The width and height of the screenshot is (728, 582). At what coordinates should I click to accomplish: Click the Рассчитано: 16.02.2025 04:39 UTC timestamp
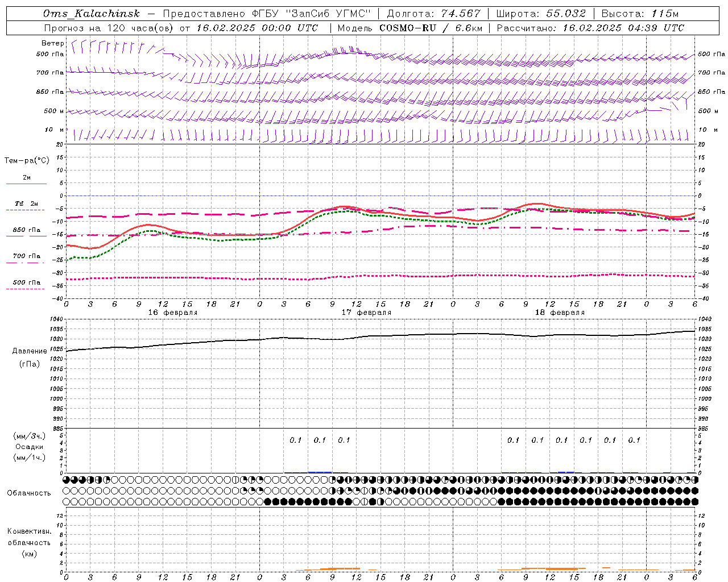[x=590, y=28]
